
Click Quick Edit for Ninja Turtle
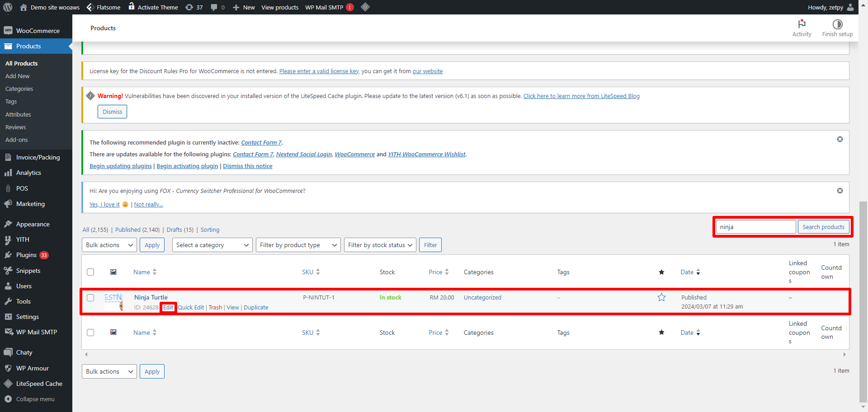click(191, 307)
